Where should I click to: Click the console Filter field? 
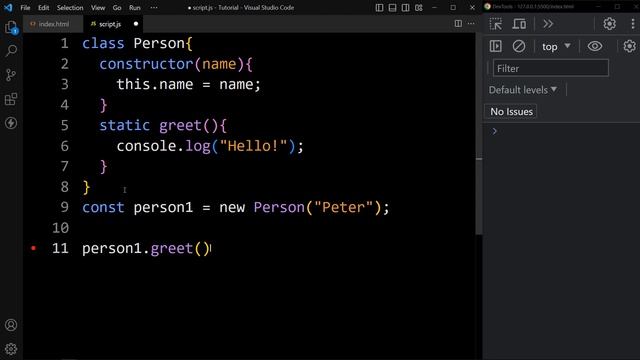(x=551, y=68)
